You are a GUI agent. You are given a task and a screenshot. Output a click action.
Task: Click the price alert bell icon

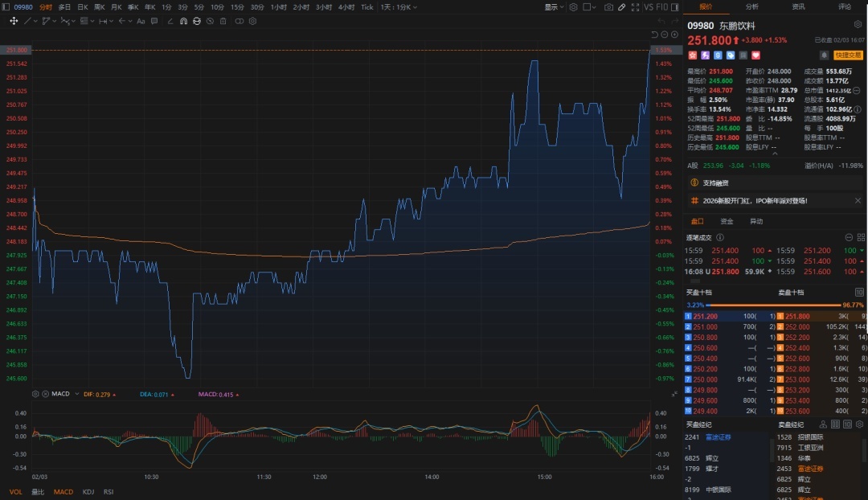(824, 55)
